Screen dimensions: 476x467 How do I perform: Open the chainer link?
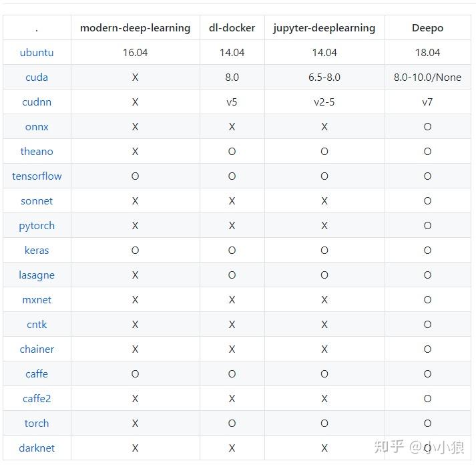tap(37, 349)
